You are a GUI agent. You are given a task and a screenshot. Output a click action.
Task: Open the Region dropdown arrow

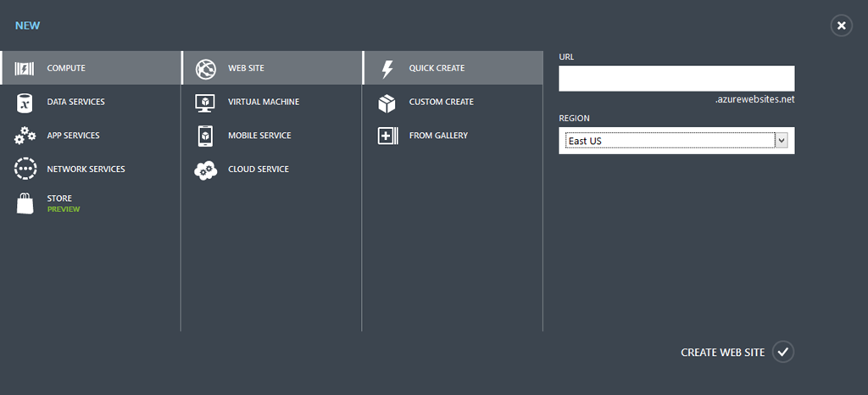(x=781, y=141)
